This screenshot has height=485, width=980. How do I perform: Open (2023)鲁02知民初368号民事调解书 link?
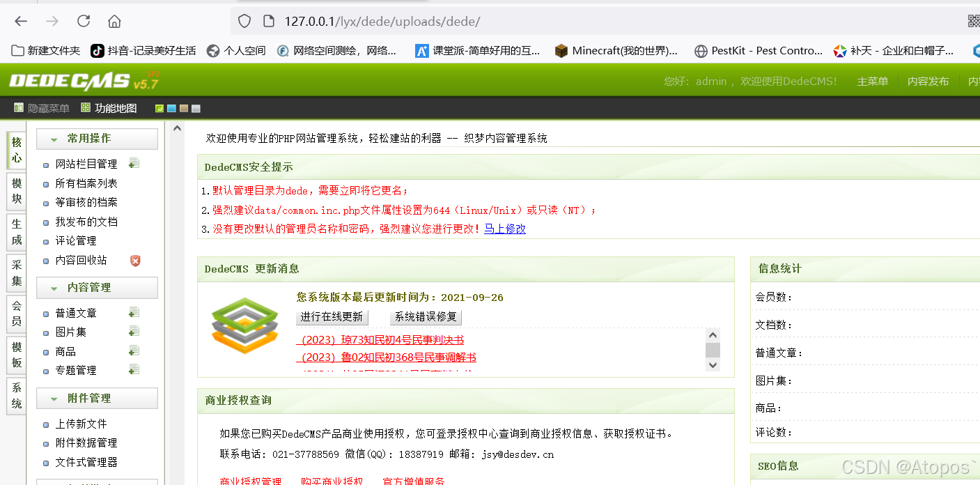(x=387, y=357)
